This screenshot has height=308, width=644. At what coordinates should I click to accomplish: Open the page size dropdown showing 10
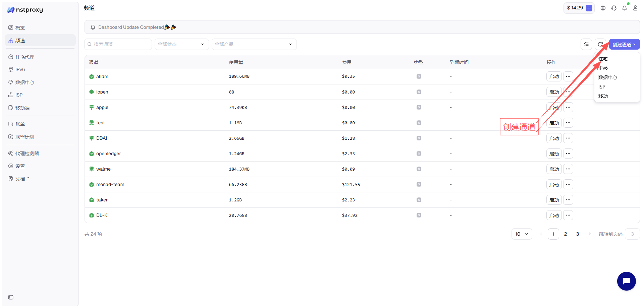522,234
